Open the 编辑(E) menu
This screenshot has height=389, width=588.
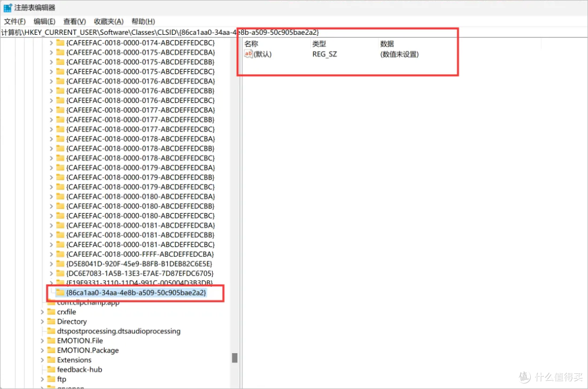click(44, 21)
